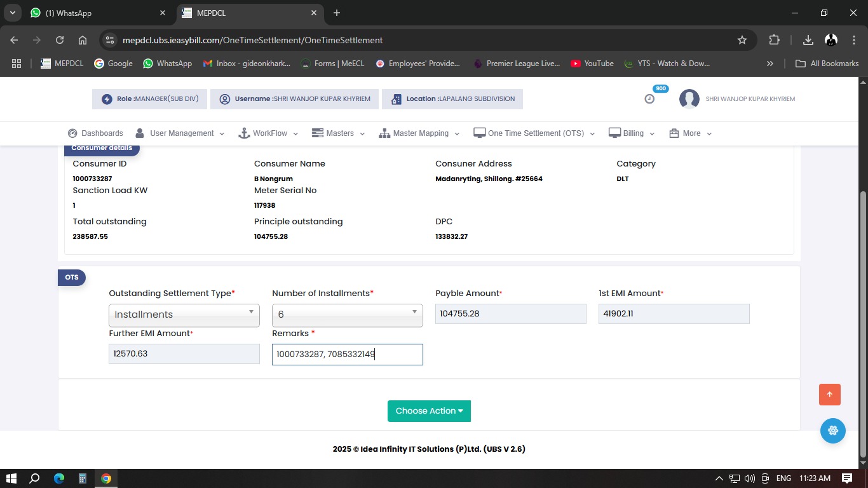Image resolution: width=868 pixels, height=488 pixels.
Task: Click into the Remarks text field
Action: click(347, 355)
